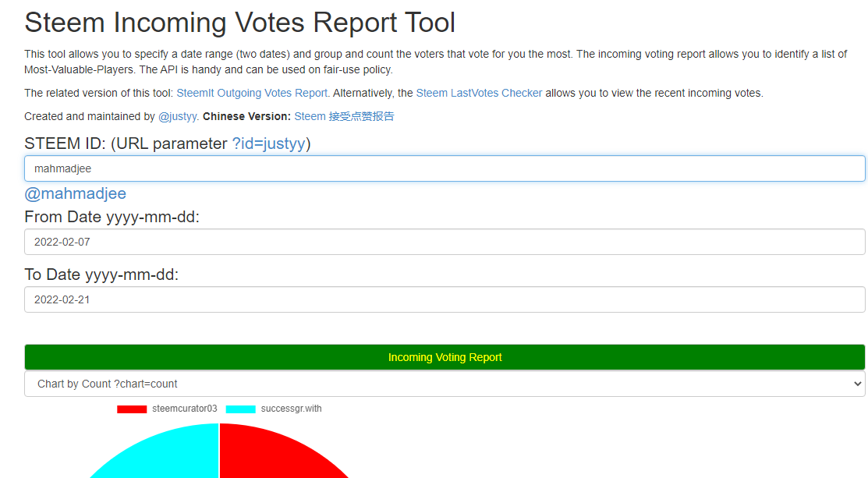Follow the ?id=justyy URL parameter link
The width and height of the screenshot is (868, 478).
[x=268, y=143]
